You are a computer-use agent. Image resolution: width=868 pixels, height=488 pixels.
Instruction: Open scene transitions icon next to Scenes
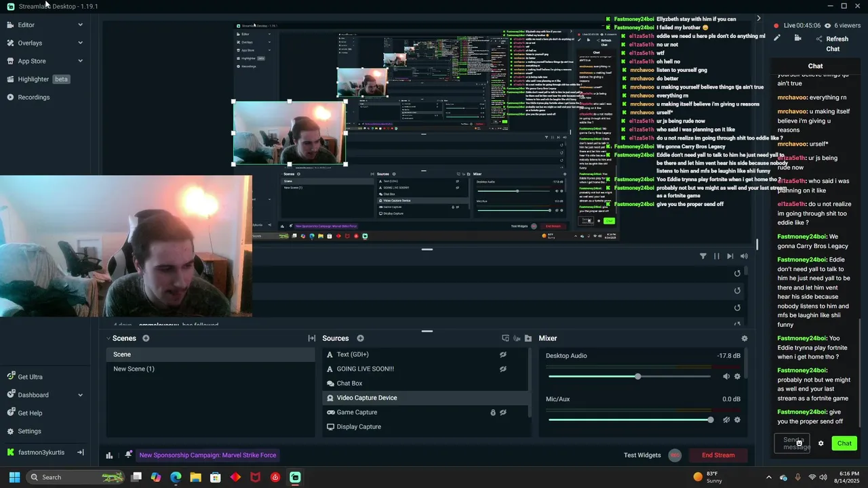[x=312, y=338]
